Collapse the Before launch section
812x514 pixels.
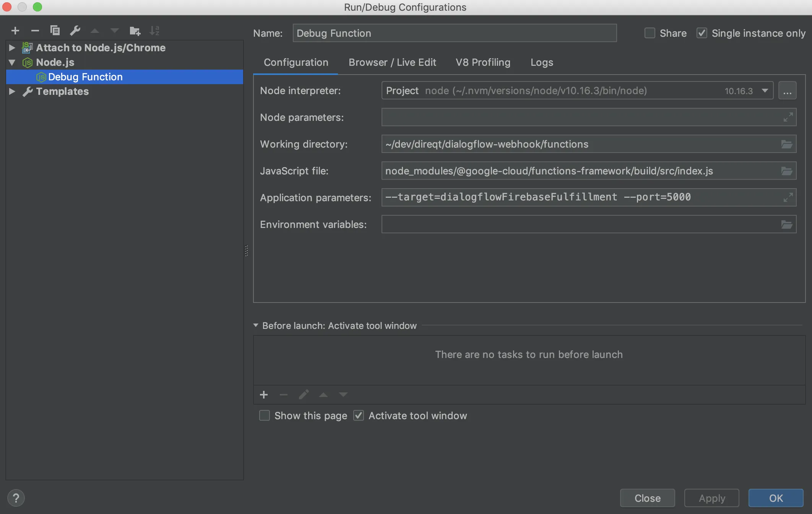pyautogui.click(x=256, y=325)
